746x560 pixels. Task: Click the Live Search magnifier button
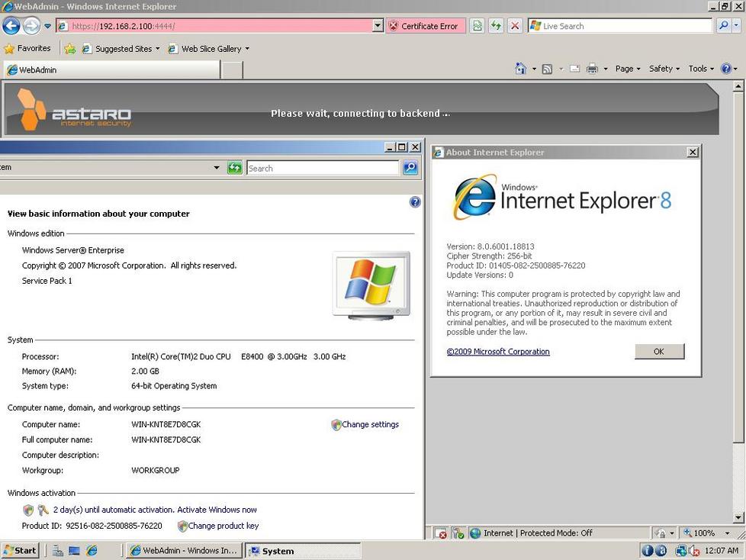tap(723, 26)
